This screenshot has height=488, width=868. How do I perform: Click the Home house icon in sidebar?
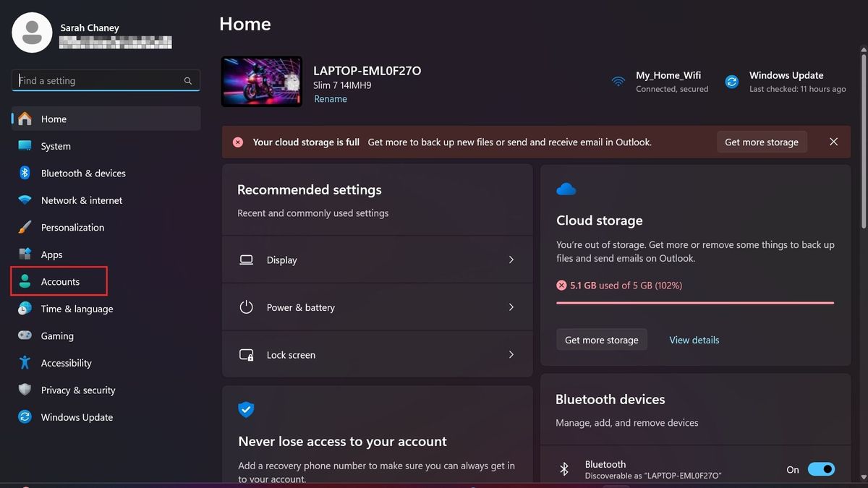click(x=25, y=119)
